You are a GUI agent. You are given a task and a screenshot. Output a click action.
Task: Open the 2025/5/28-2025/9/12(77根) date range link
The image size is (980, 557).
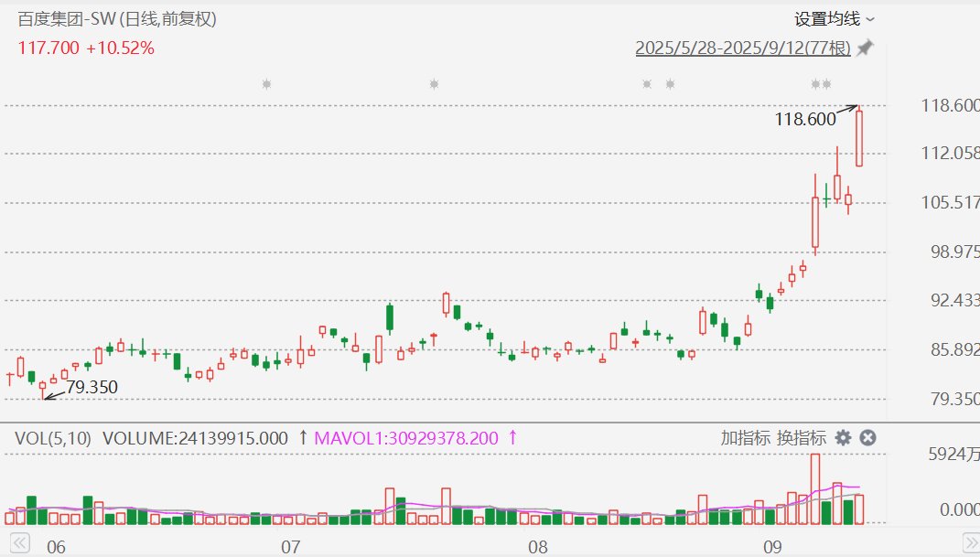(743, 48)
